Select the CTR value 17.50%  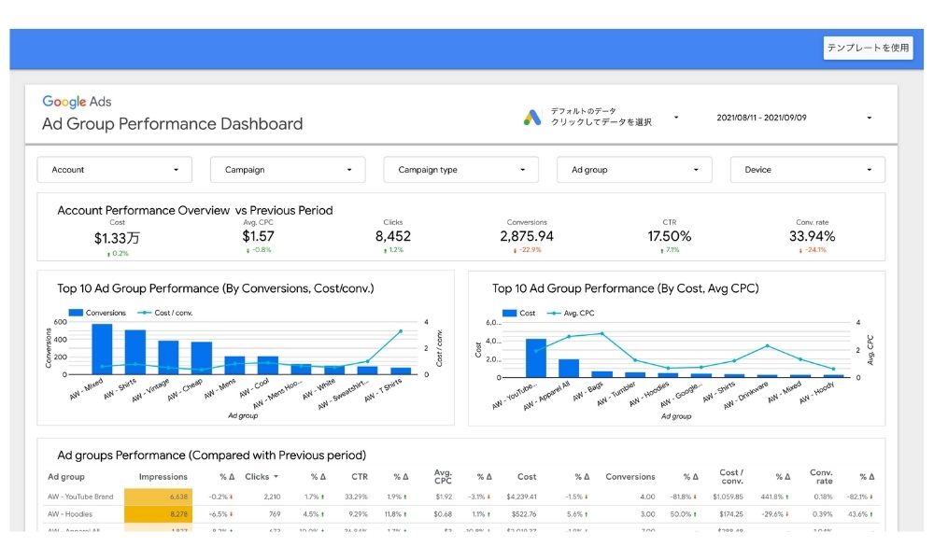[x=670, y=236]
